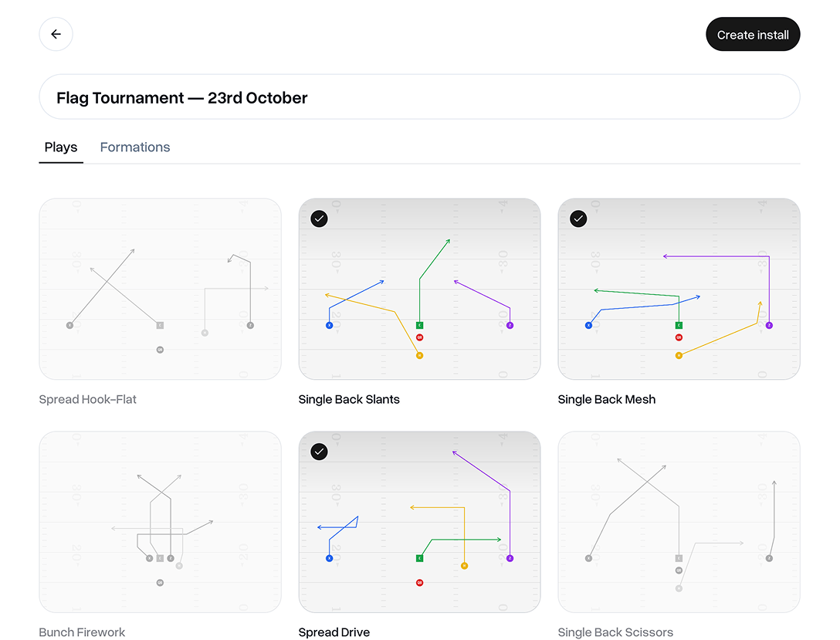
Task: Click the Single Back Slants play name
Action: (349, 400)
